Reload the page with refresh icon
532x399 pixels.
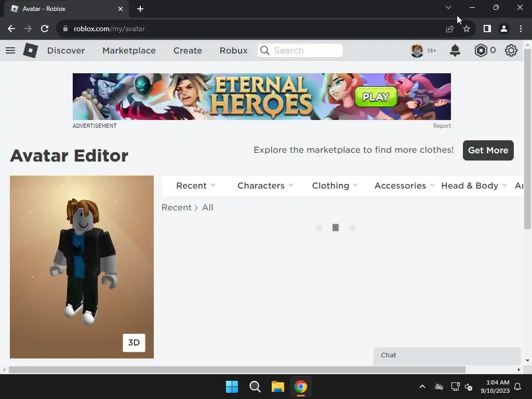(45, 29)
